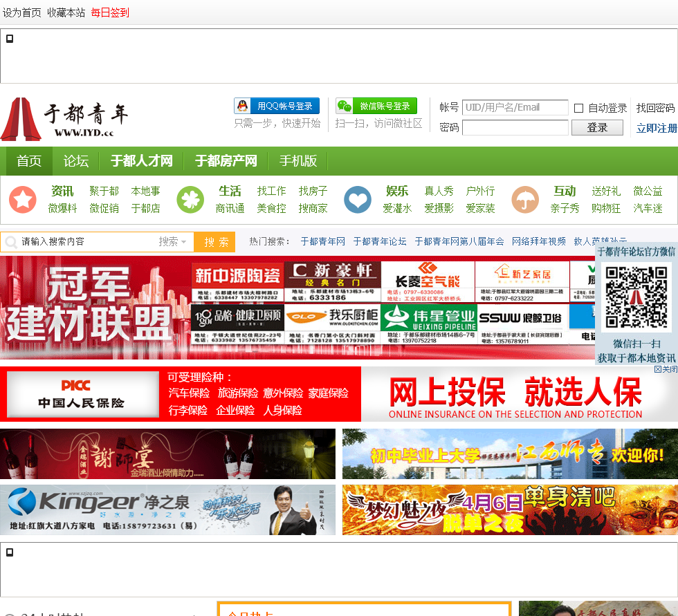The width and height of the screenshot is (678, 616).
Task: Open the 于都人才网 navigation tab
Action: (141, 160)
